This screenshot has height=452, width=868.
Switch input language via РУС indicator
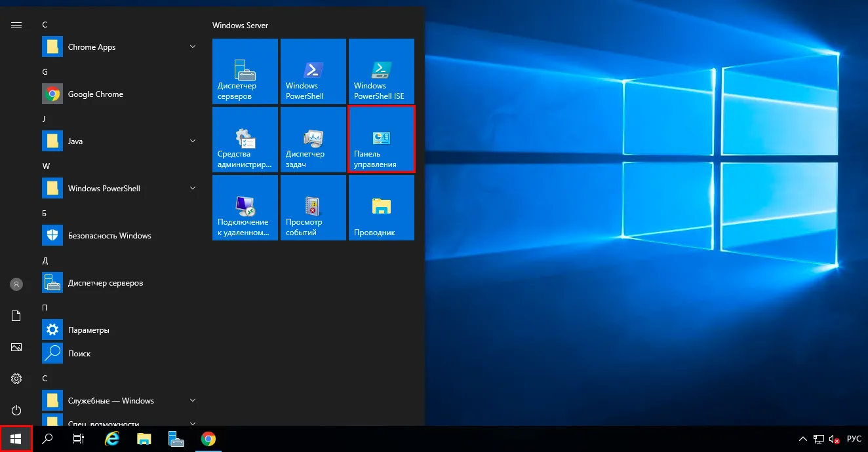click(x=854, y=439)
